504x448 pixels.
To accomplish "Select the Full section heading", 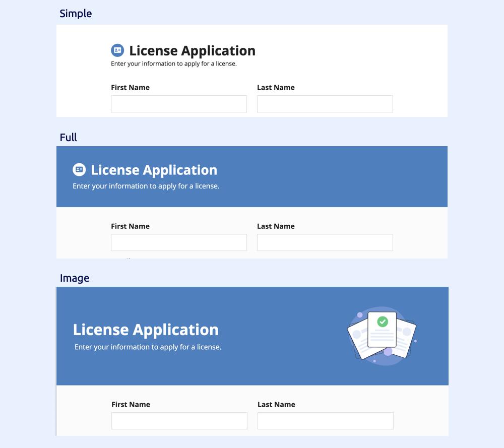I will [68, 137].
